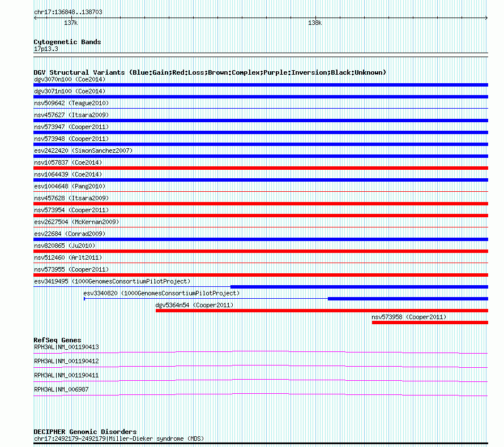Click the dgv3070n100 (Coe2014) variant label
Viewport: 504px width, 447px height.
70,79
